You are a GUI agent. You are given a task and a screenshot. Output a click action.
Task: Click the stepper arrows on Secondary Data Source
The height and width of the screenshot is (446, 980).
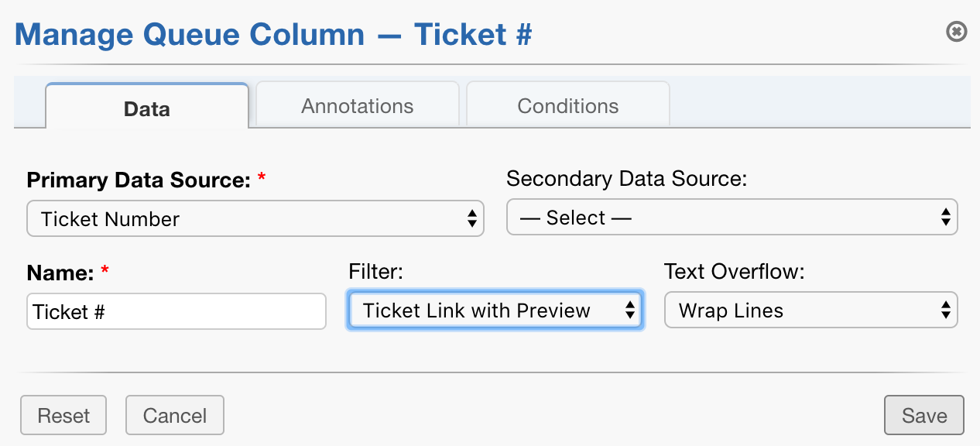click(x=947, y=217)
